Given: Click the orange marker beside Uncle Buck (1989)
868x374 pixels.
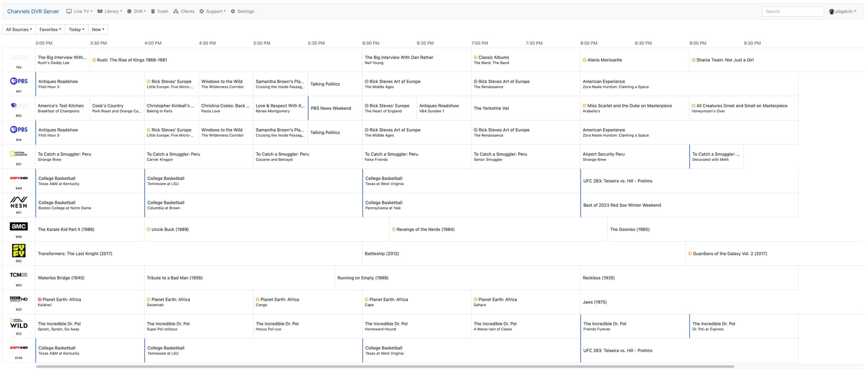Looking at the screenshot, I should pos(149,230).
